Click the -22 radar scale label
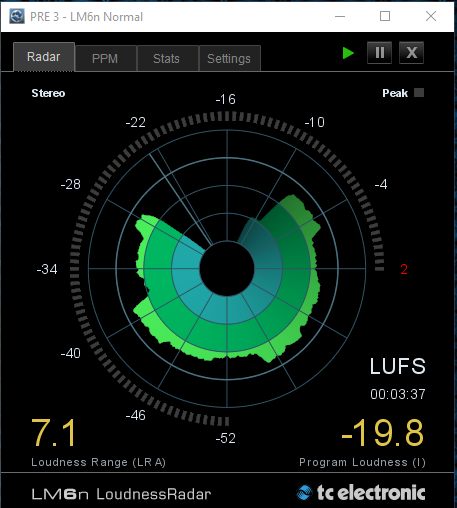The height and width of the screenshot is (508, 457). click(x=136, y=122)
